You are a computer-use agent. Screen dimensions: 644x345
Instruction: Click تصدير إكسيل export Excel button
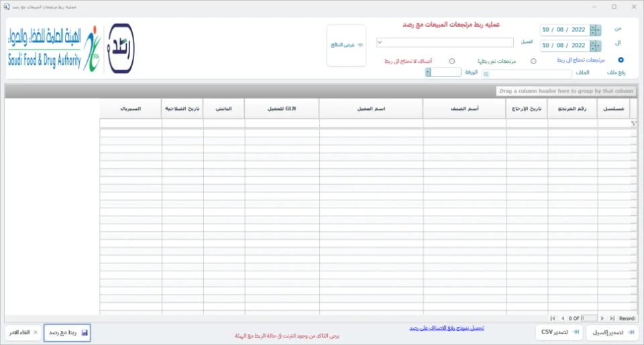tap(612, 332)
